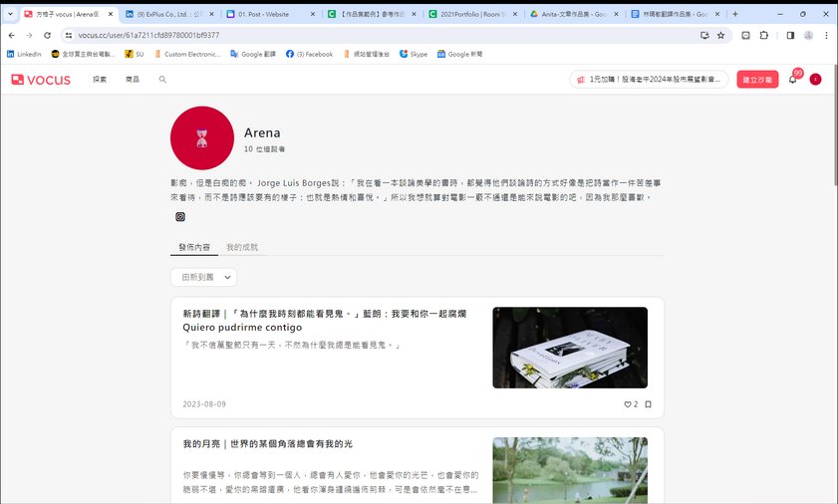Click the red 建立沙龍 button
838x504 pixels.
(757, 80)
